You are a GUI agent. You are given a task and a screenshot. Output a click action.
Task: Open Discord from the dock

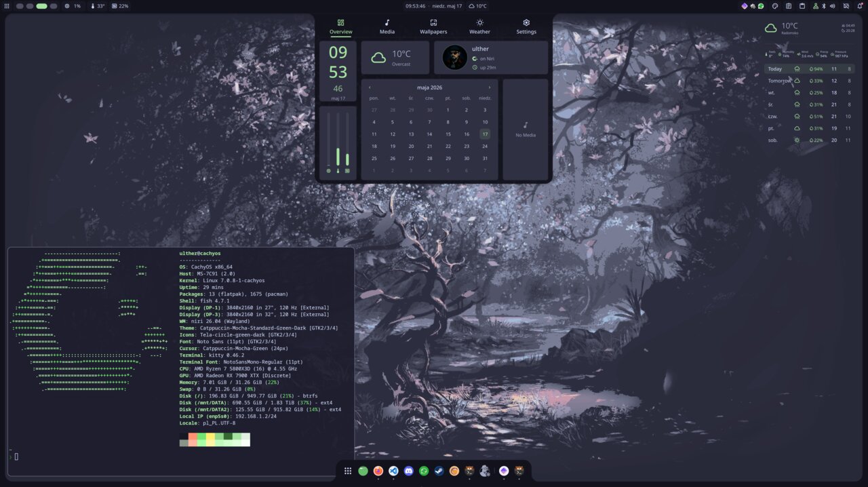coord(409,471)
